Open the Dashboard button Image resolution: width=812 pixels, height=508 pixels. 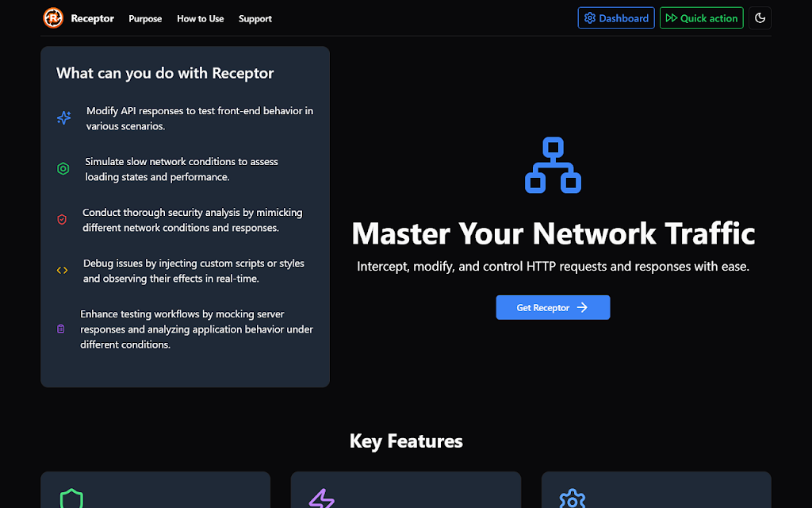click(616, 18)
